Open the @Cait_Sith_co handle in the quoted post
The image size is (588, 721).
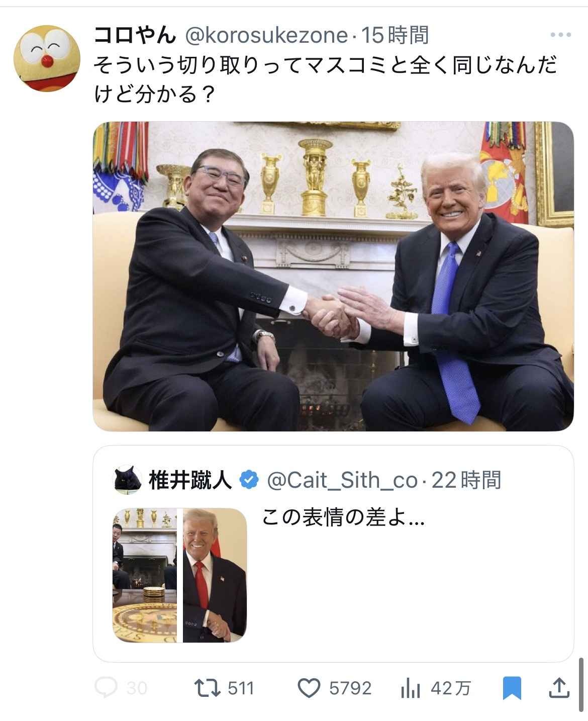click(x=341, y=481)
